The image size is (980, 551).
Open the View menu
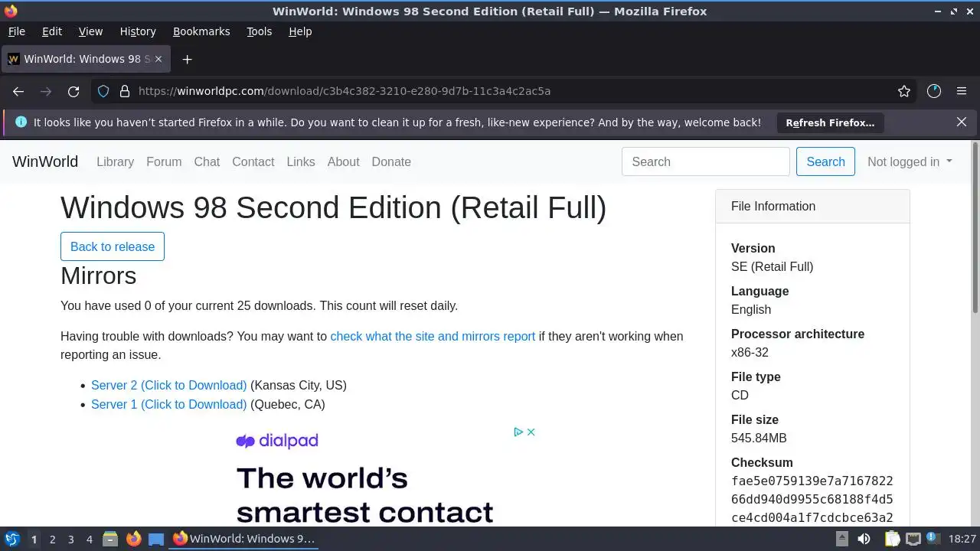tap(90, 31)
